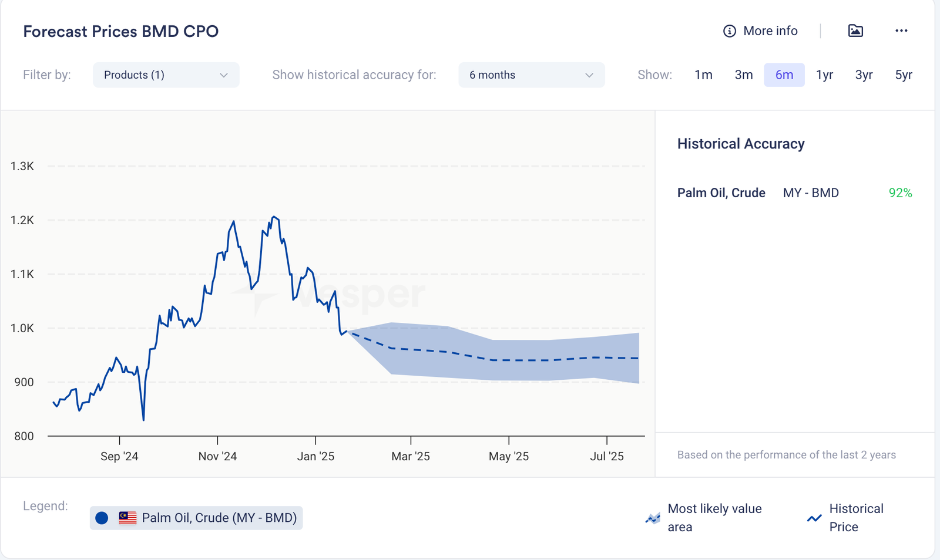Screen dimensions: 940x560
Task: Select the 6m time range
Action: (x=784, y=75)
